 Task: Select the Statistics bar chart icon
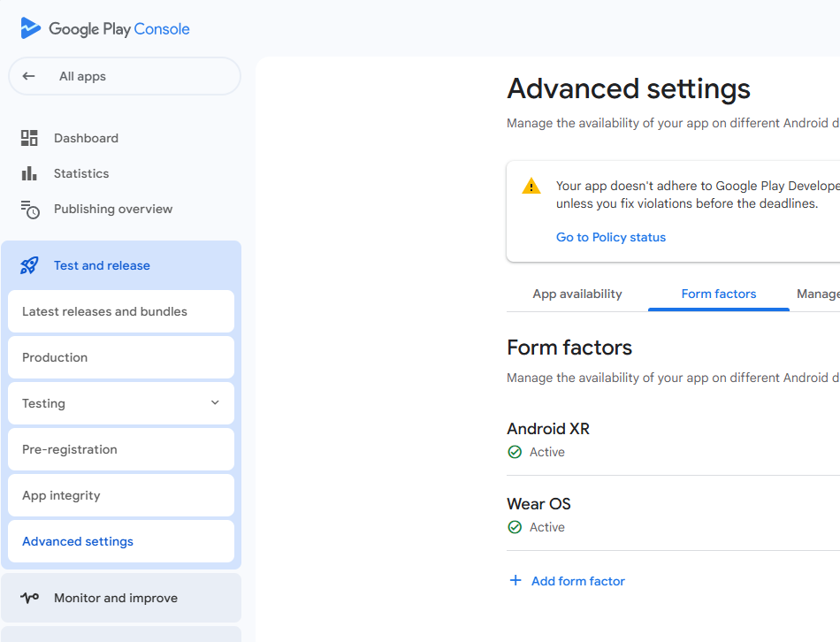coord(29,173)
